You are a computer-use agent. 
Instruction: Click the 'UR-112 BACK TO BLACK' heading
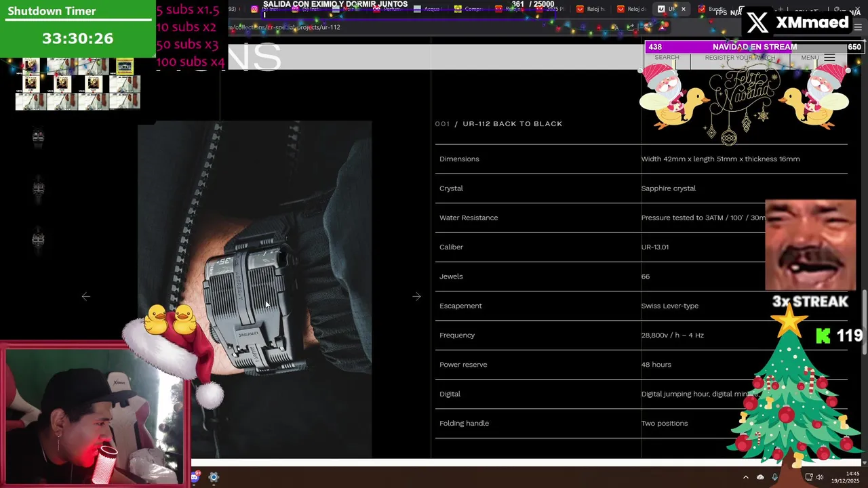coord(513,123)
